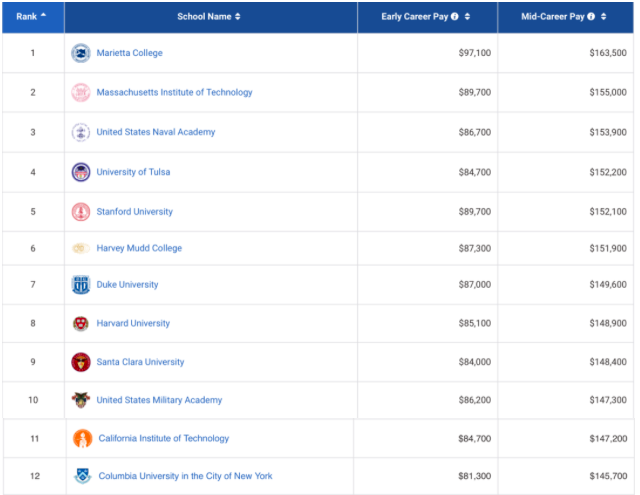The width and height of the screenshot is (640, 495).
Task: Select the $86,200 early career pay cell
Action: (x=428, y=400)
